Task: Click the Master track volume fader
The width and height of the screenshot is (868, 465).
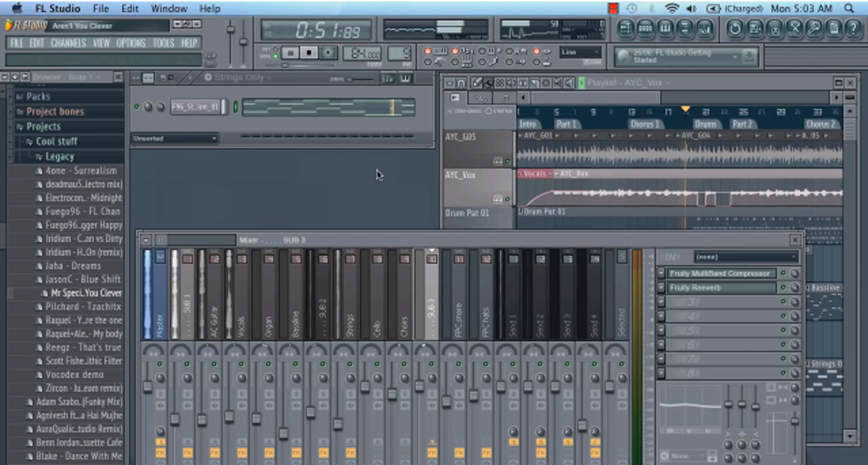Action: click(147, 387)
